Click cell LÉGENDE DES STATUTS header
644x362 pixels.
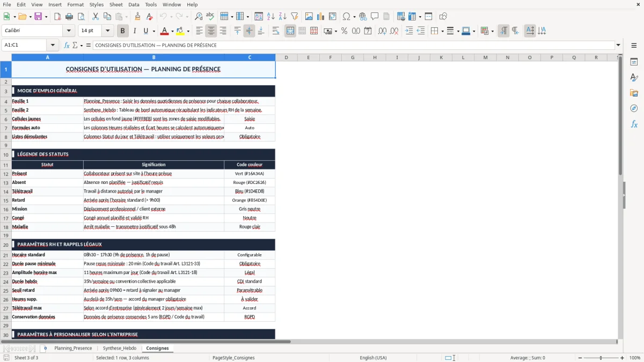click(143, 154)
